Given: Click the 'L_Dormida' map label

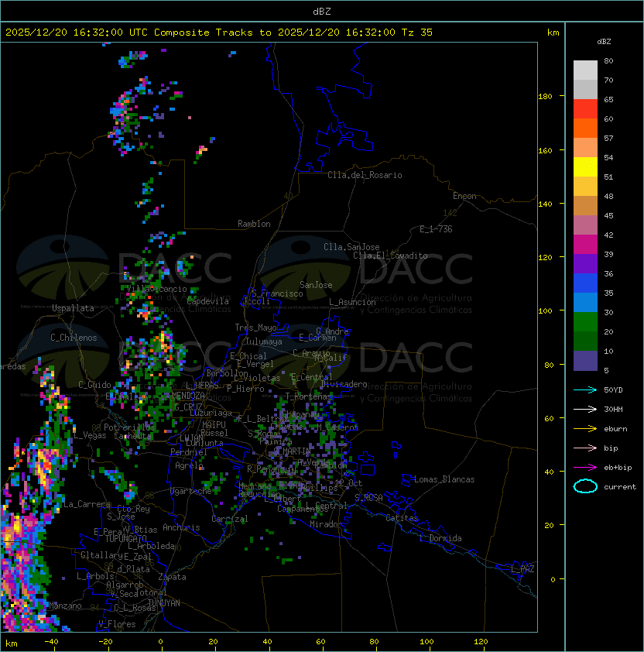Looking at the screenshot, I should coord(440,538).
